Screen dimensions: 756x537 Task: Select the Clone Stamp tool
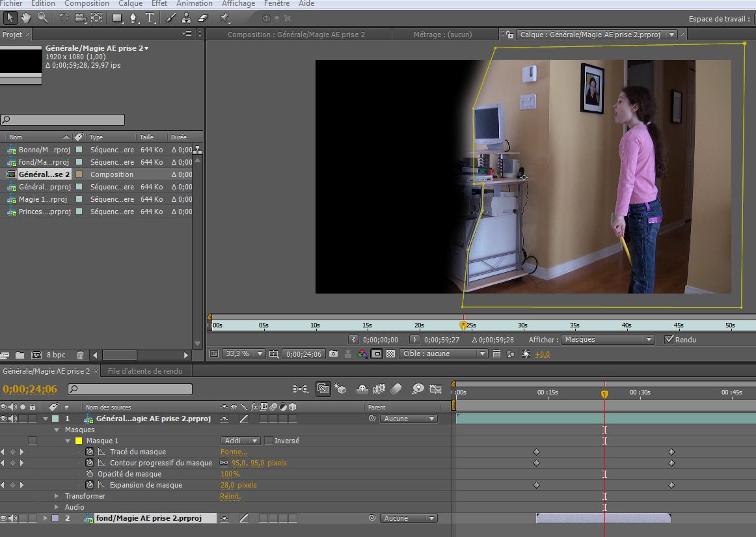pos(186,18)
